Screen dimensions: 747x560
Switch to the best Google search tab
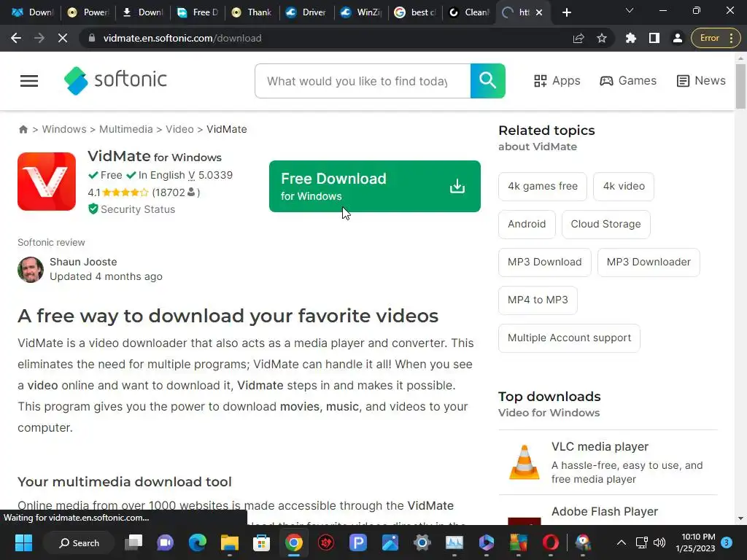coord(415,12)
